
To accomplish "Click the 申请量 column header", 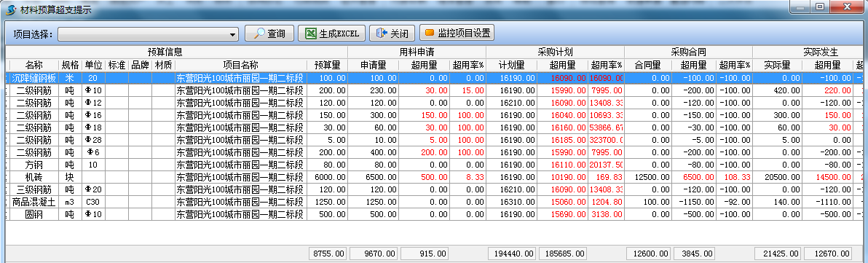I will 373,66.
